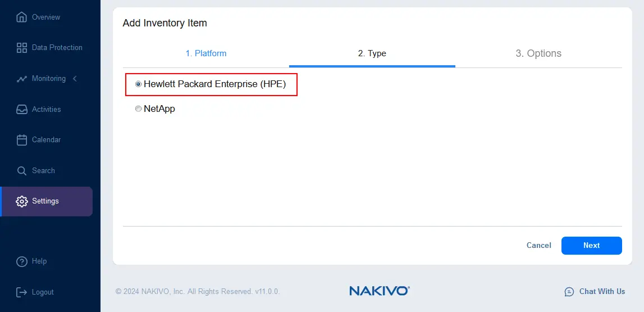Open the Data Protection grid icon
The image size is (644, 312).
pos(21,48)
